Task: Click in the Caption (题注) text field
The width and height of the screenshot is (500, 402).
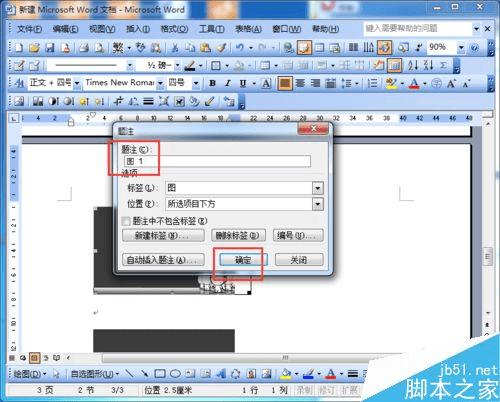Action: click(217, 161)
